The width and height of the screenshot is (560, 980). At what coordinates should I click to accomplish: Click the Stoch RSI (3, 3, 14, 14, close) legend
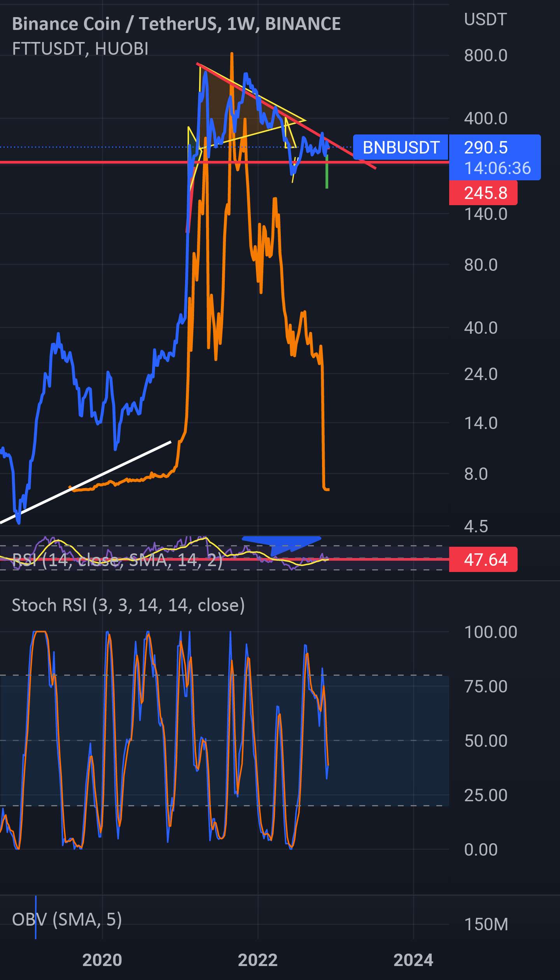click(x=128, y=605)
